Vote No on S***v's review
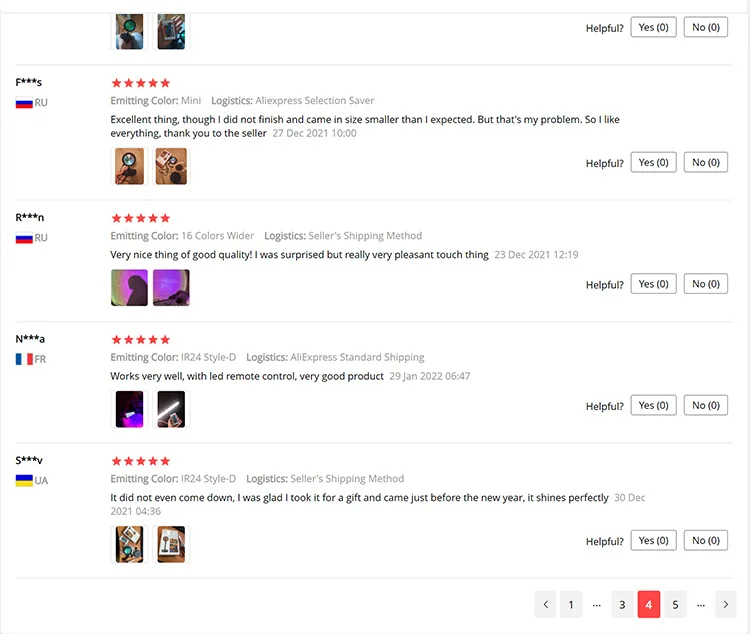 (x=706, y=541)
